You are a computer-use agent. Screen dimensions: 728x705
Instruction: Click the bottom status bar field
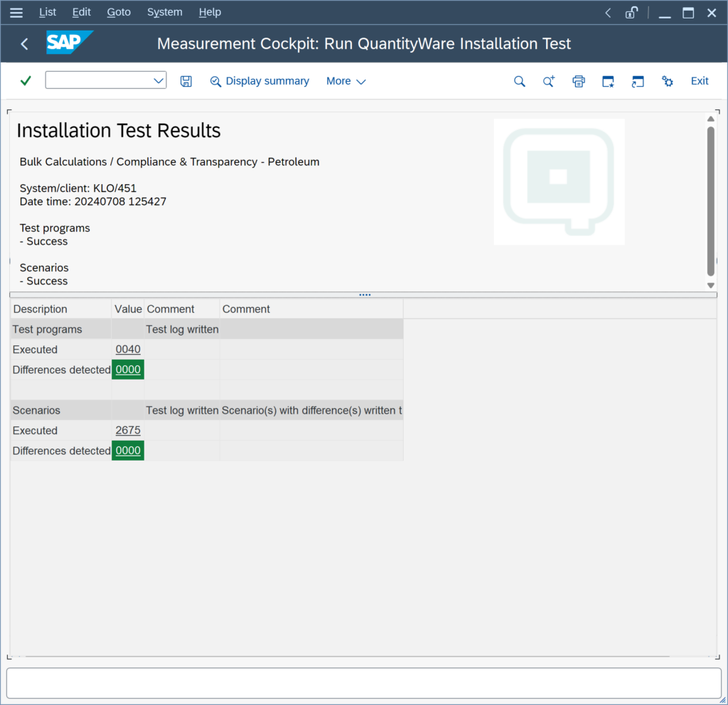[x=363, y=683]
